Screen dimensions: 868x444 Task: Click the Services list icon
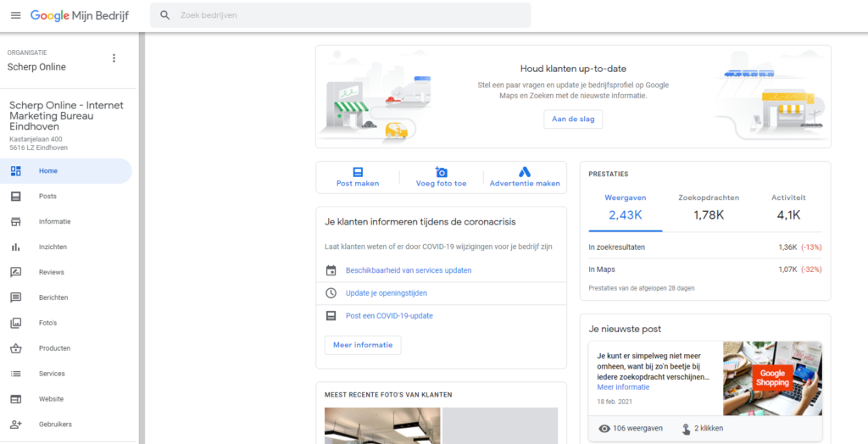click(x=15, y=374)
